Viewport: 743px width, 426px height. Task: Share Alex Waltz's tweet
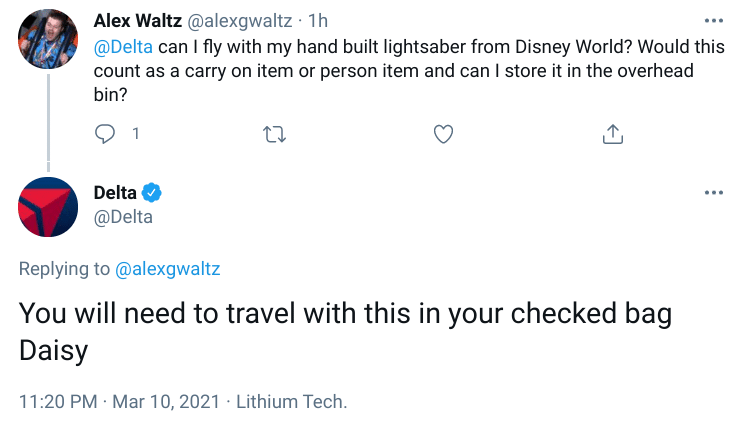click(x=613, y=133)
